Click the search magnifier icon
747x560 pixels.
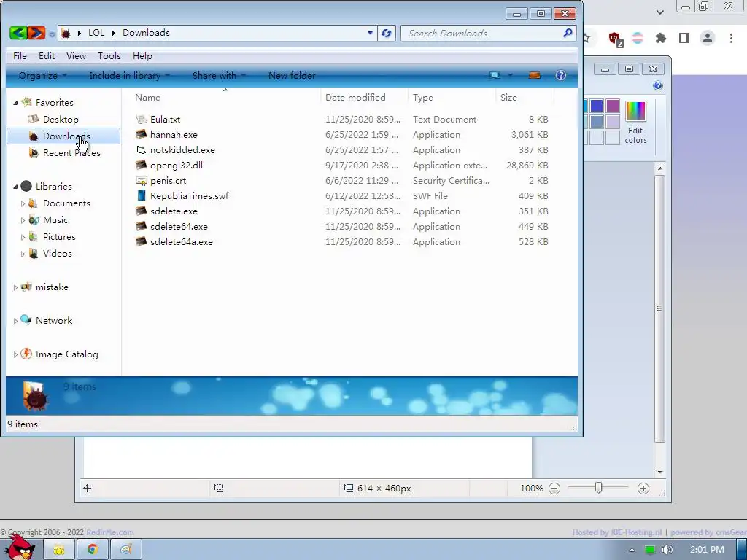click(568, 33)
